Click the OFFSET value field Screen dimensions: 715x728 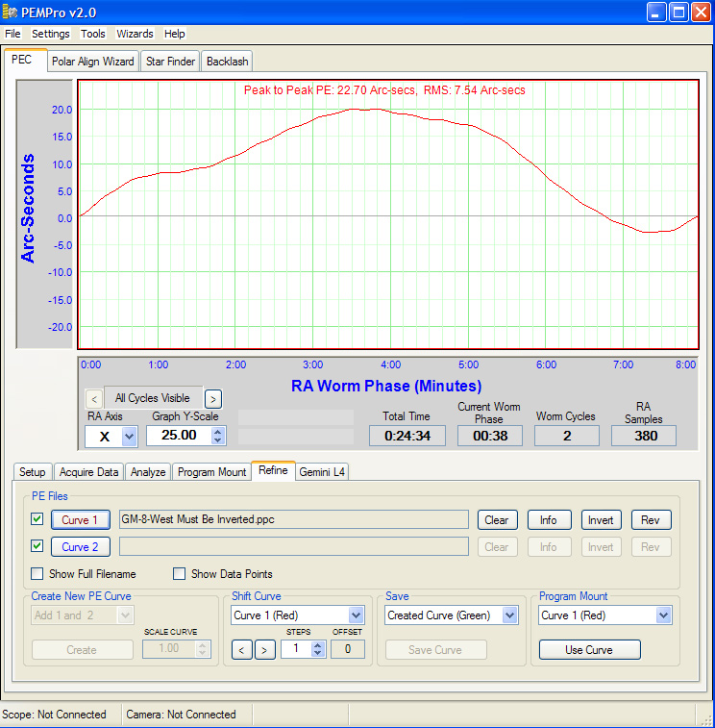(x=348, y=649)
